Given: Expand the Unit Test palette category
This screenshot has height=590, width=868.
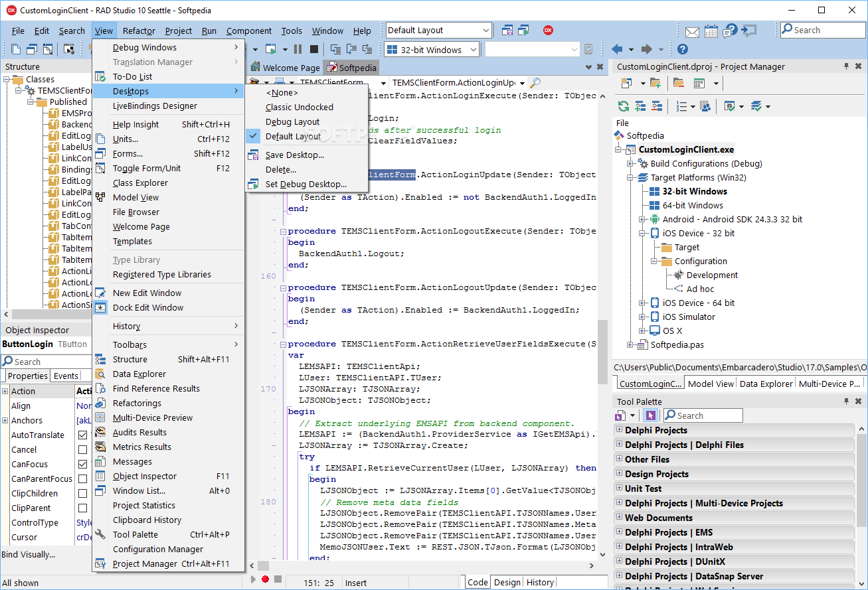Looking at the screenshot, I should click(x=619, y=488).
